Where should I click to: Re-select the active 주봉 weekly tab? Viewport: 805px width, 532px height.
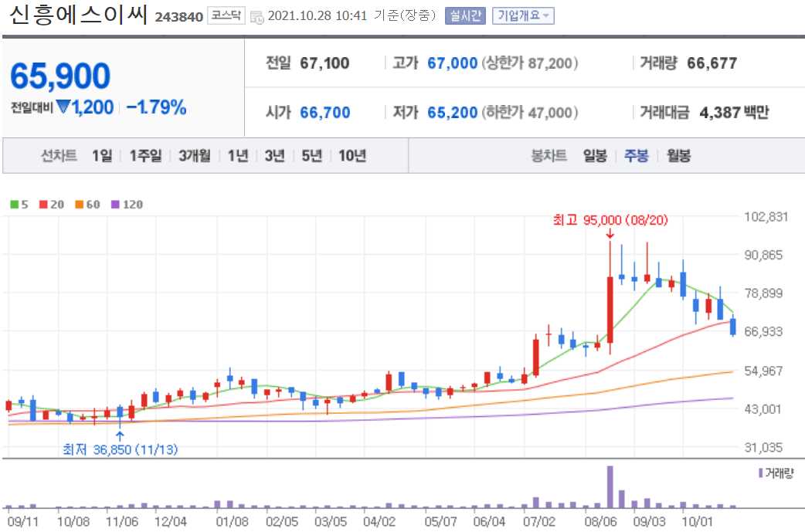tap(637, 155)
